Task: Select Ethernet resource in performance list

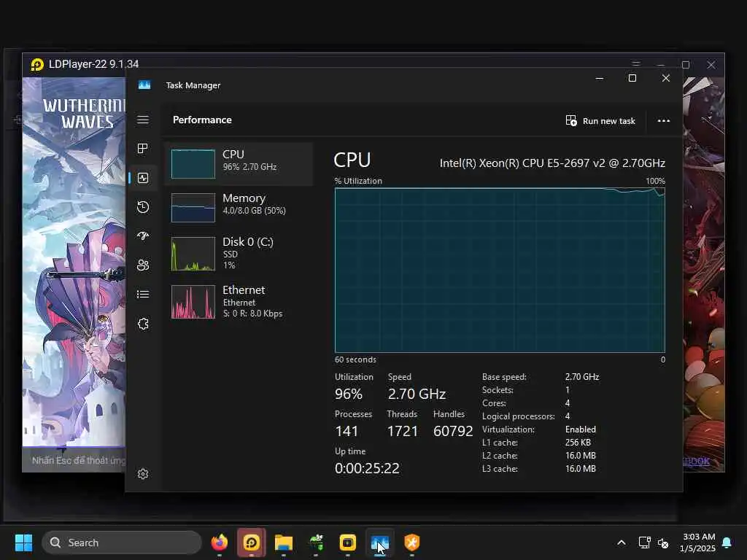Action: [x=239, y=301]
